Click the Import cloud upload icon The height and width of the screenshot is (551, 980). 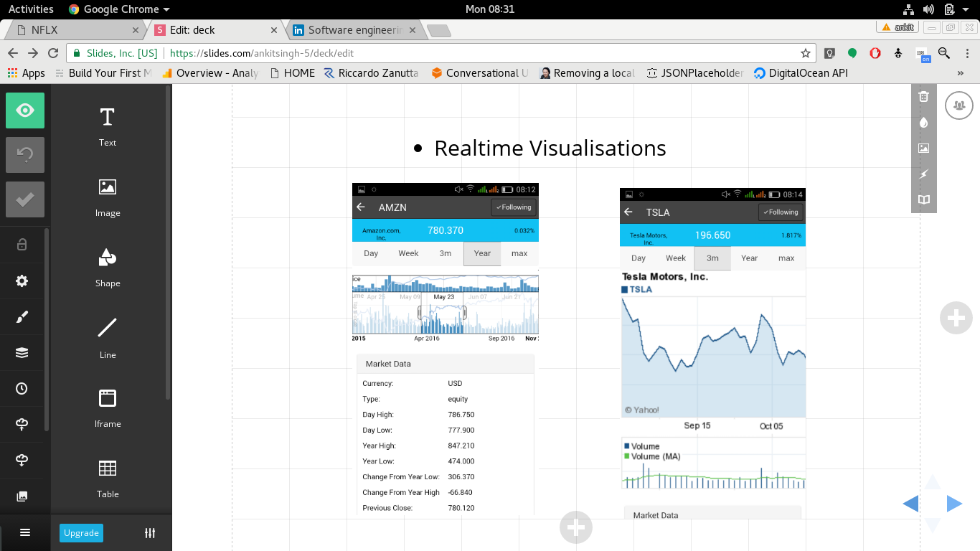coord(22,424)
